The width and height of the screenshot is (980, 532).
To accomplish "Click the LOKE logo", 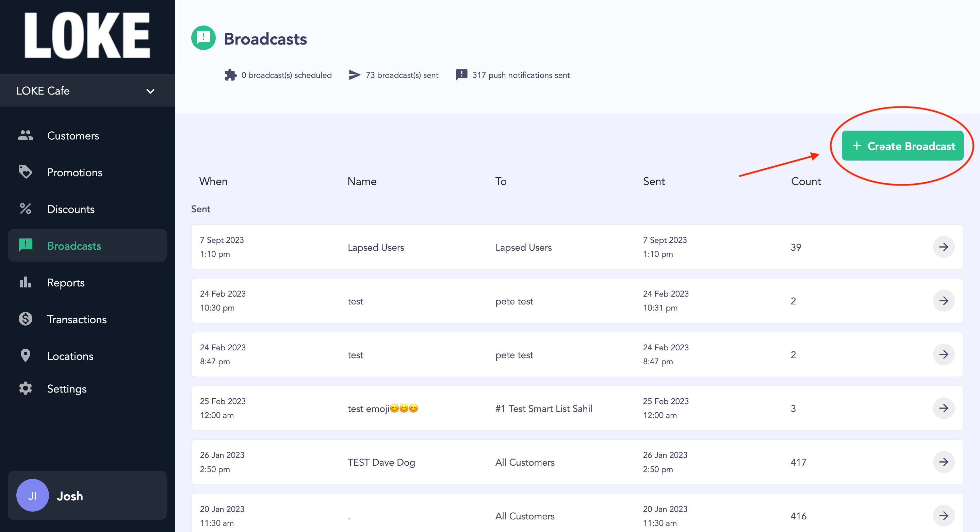I will click(x=87, y=35).
